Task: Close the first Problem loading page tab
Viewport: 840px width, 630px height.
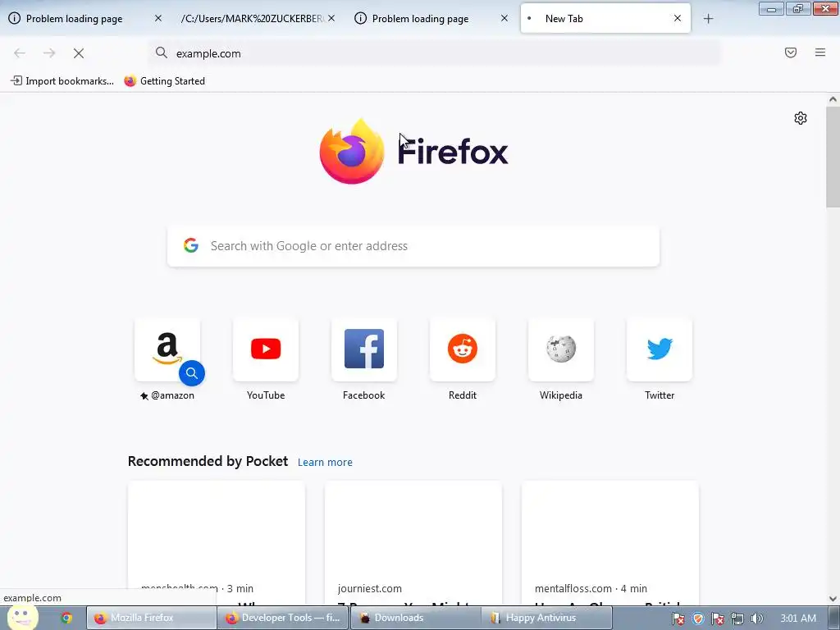Action: (x=158, y=18)
